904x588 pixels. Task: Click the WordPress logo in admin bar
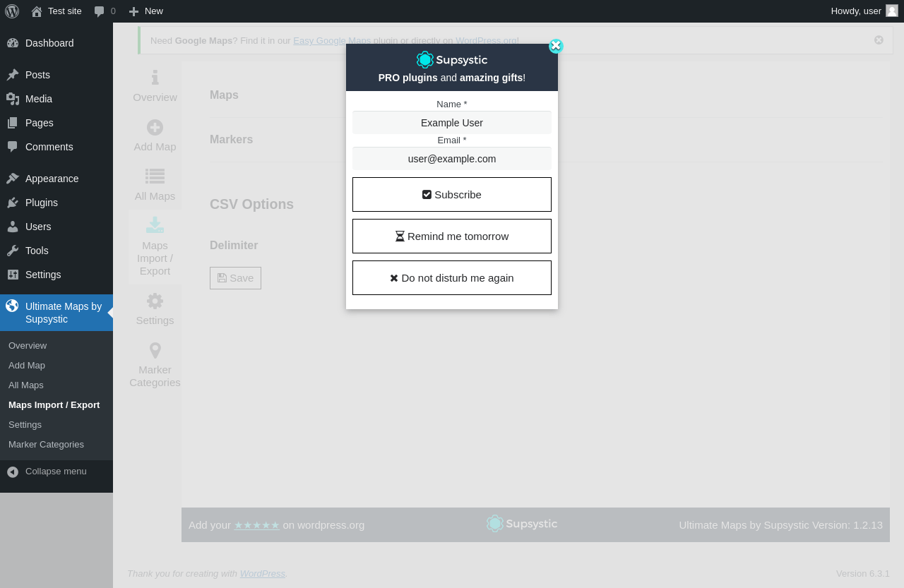click(x=12, y=11)
